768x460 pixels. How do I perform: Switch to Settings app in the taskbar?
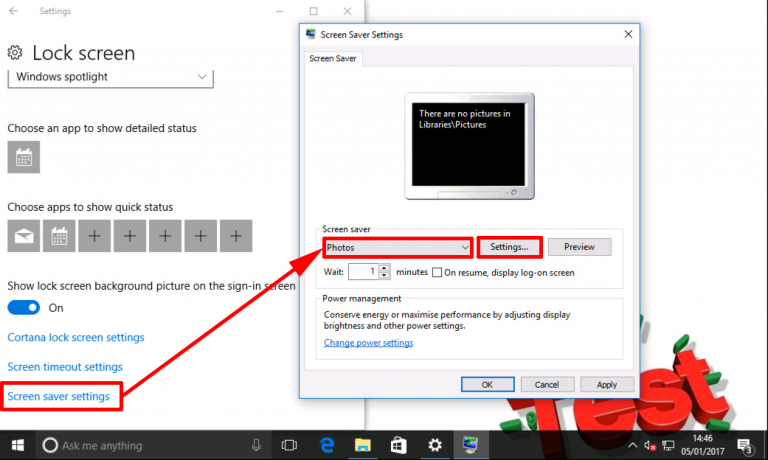click(434, 445)
